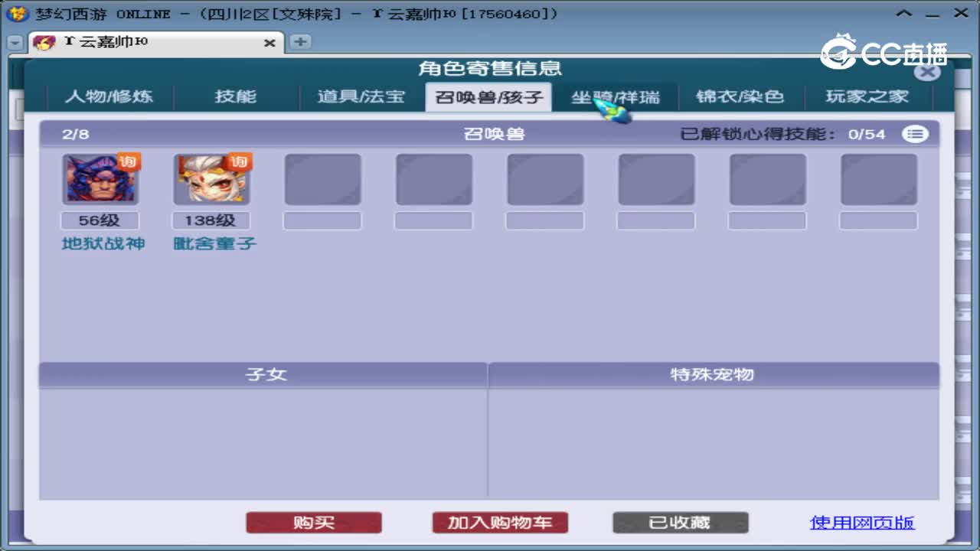Open the 使用网页版 link

[862, 523]
